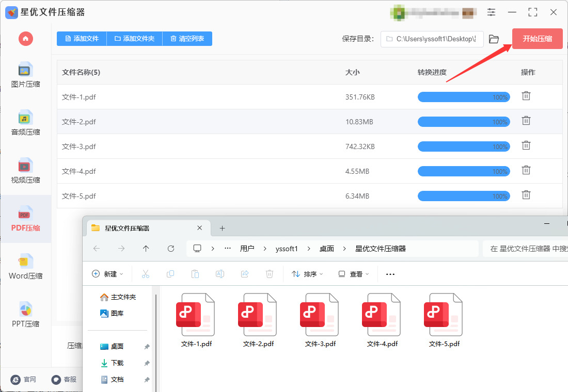
Task: Select the PDF压缩 module
Action: point(25,219)
